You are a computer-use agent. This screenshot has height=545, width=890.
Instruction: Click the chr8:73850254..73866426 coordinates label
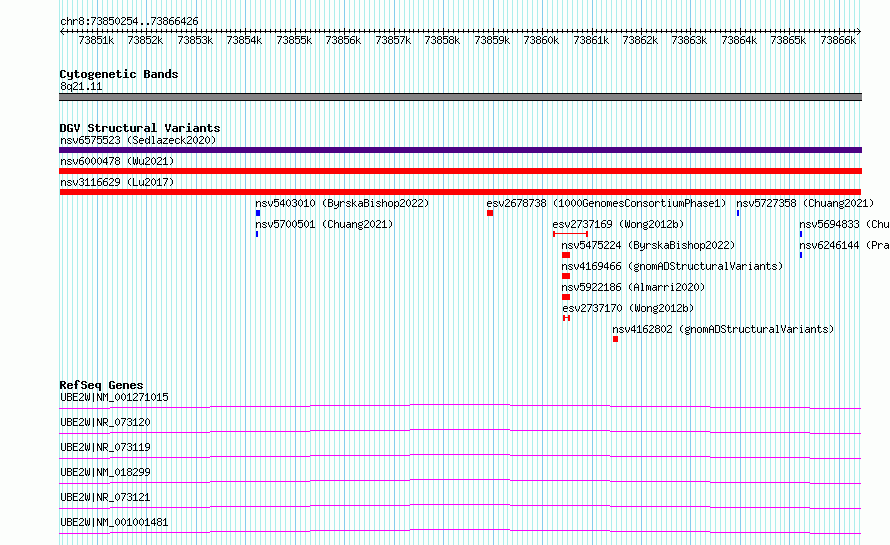[x=129, y=21]
